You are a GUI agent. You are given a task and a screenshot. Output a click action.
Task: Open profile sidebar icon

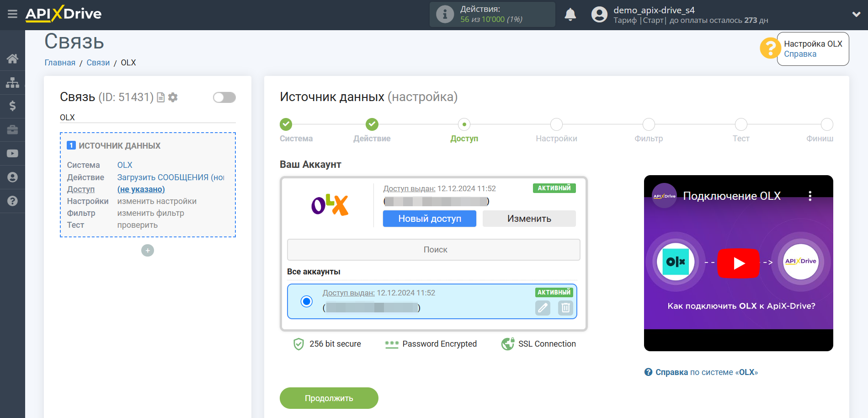click(12, 177)
